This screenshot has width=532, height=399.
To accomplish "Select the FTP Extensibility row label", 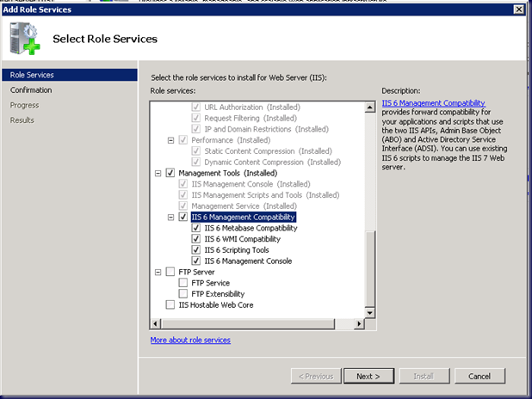I will click(x=218, y=294).
